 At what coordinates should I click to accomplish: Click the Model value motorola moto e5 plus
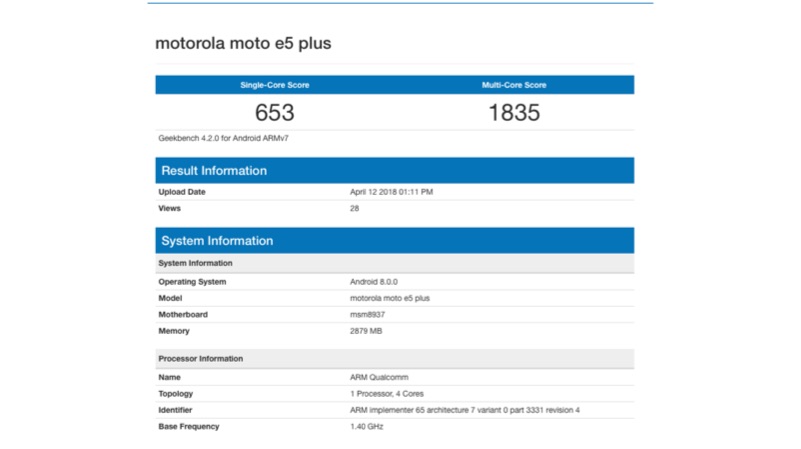(x=388, y=298)
